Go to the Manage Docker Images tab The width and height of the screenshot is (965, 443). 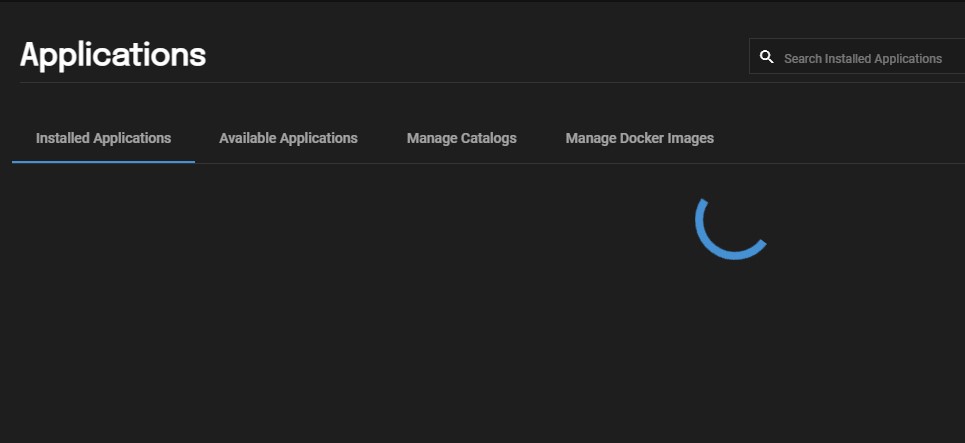pyautogui.click(x=639, y=138)
